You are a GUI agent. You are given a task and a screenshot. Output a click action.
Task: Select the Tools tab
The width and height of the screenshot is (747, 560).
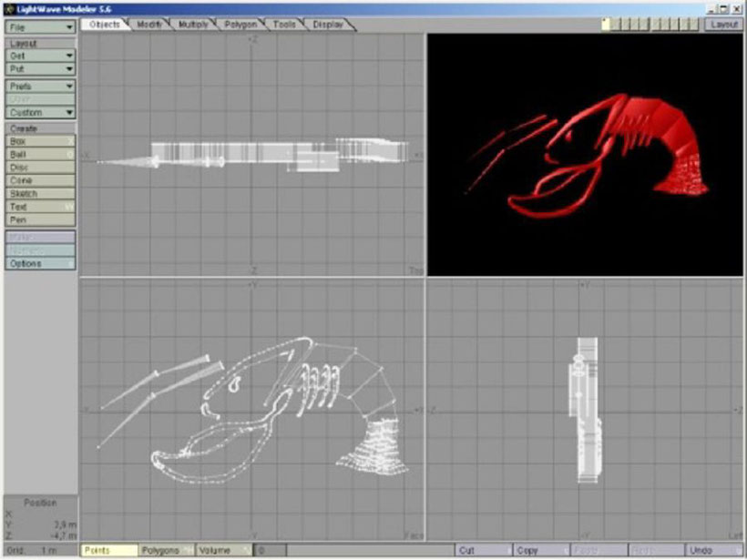click(284, 25)
